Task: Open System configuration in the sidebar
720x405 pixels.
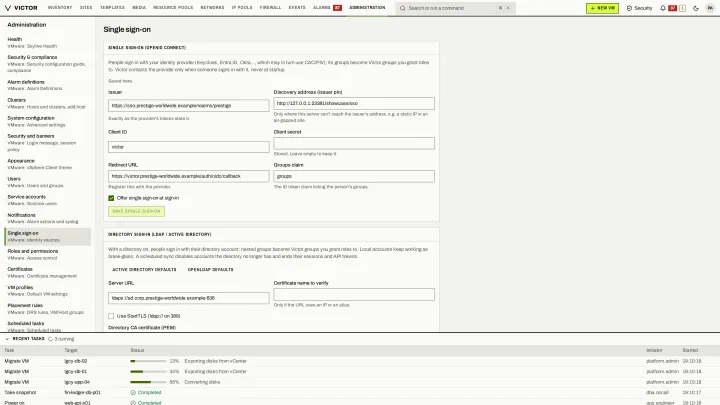Action: [47, 121]
